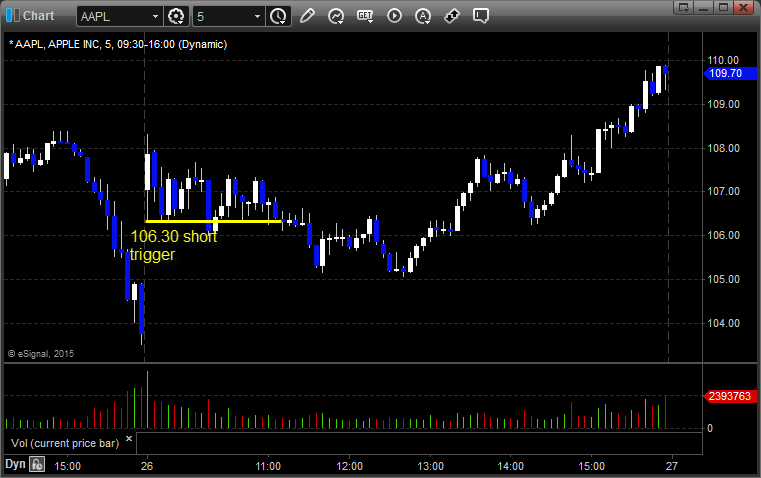This screenshot has width=761, height=478.
Task: Click the bar replay play button
Action: tap(394, 16)
